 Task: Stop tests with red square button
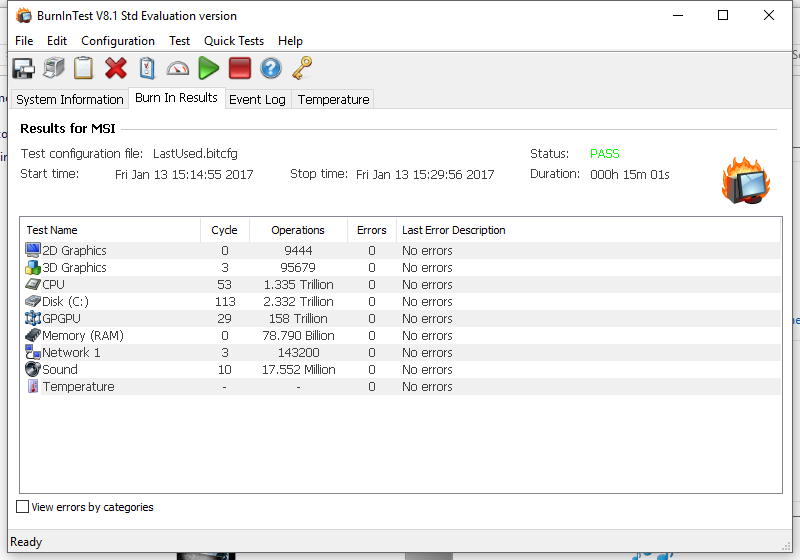pyautogui.click(x=239, y=68)
